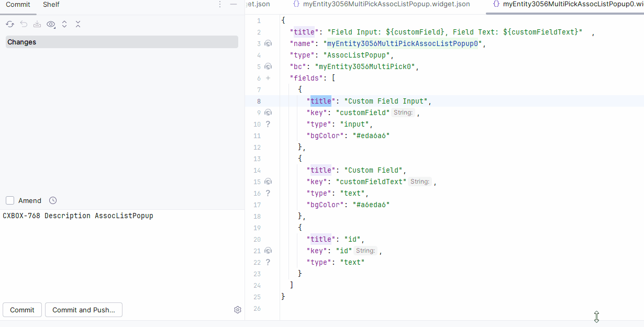Hide the Commit tool window
Screen dimensions: 644x327
[234, 4]
